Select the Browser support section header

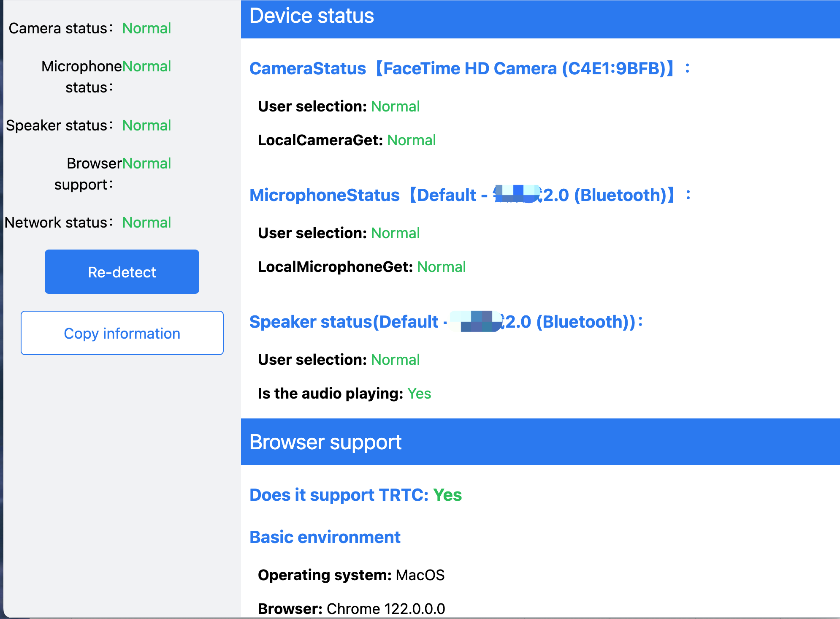(x=325, y=443)
